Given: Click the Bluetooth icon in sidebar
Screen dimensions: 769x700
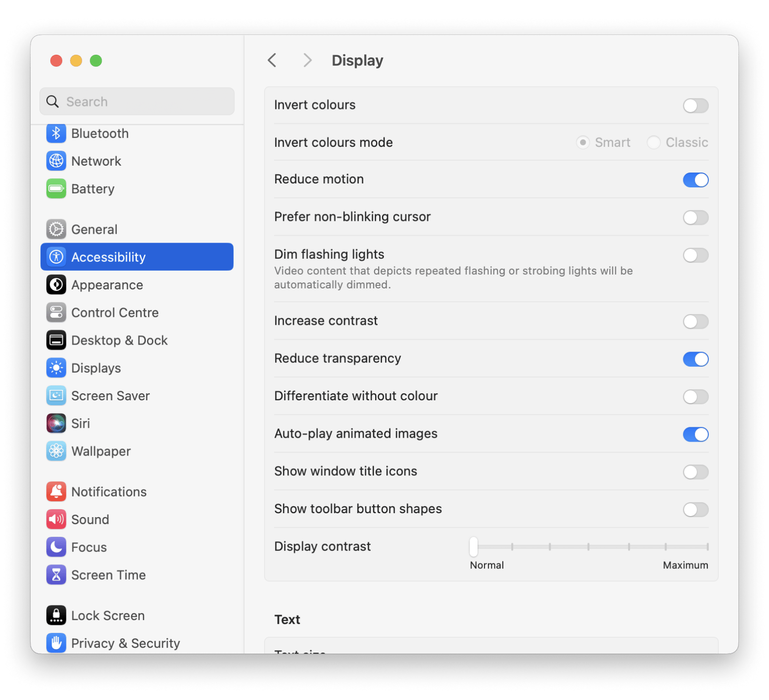Looking at the screenshot, I should [56, 133].
